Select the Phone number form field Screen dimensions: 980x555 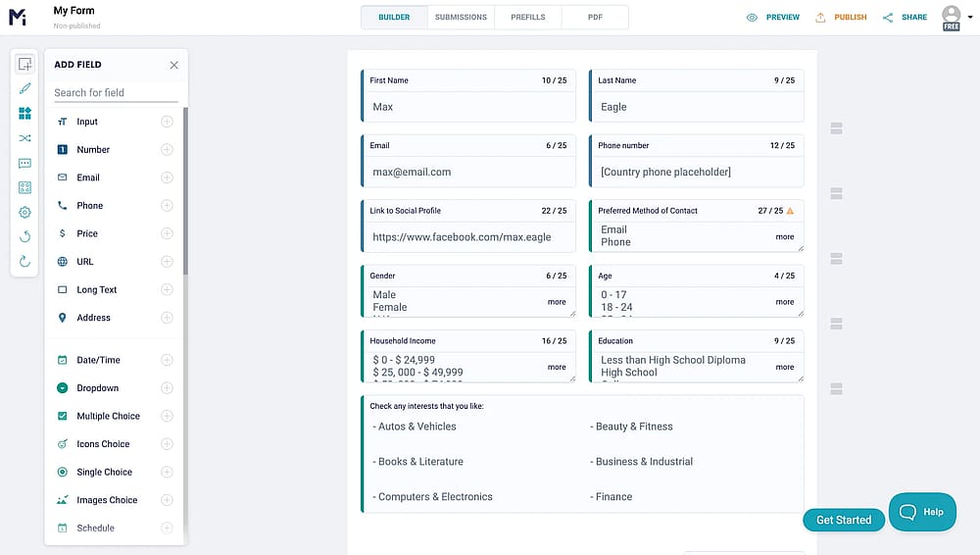click(x=696, y=161)
